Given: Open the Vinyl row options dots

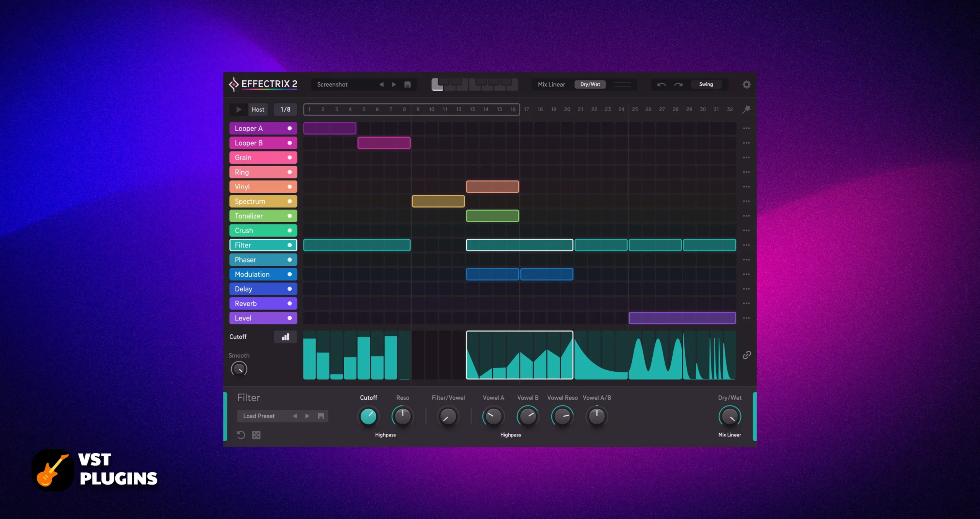Looking at the screenshot, I should pos(746,187).
